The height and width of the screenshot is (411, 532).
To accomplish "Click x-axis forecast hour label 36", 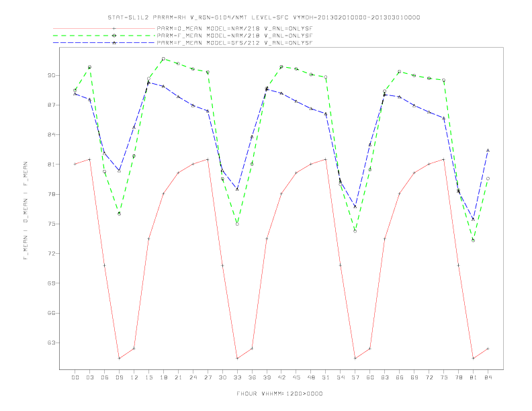I will [x=252, y=377].
